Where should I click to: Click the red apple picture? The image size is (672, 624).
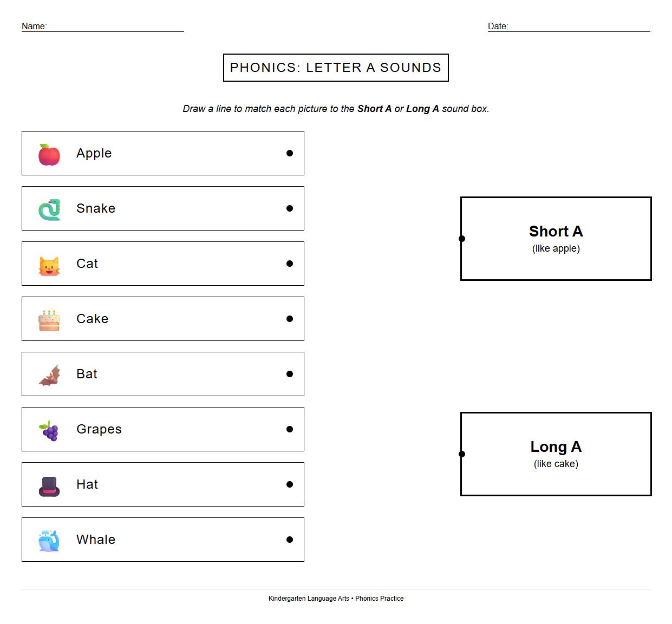[x=49, y=154]
